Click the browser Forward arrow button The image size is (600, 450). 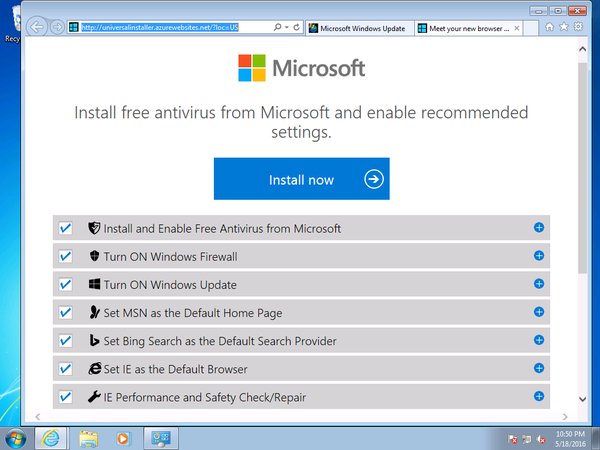[57, 27]
